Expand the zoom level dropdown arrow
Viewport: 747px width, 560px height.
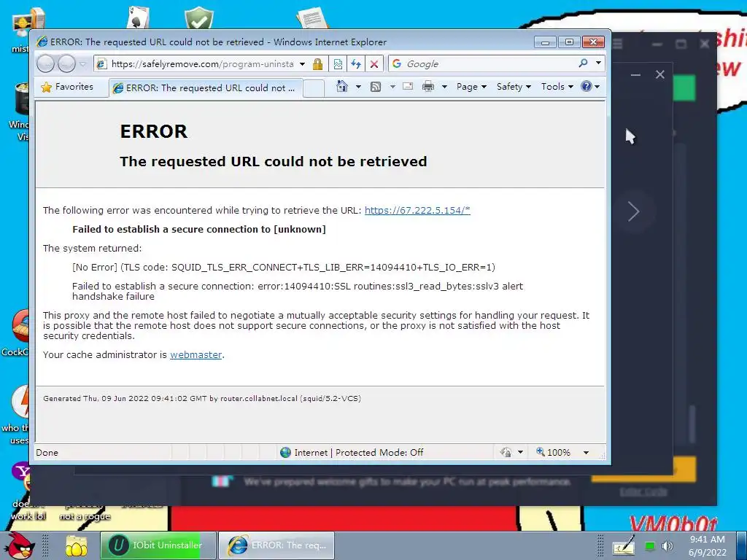586,452
